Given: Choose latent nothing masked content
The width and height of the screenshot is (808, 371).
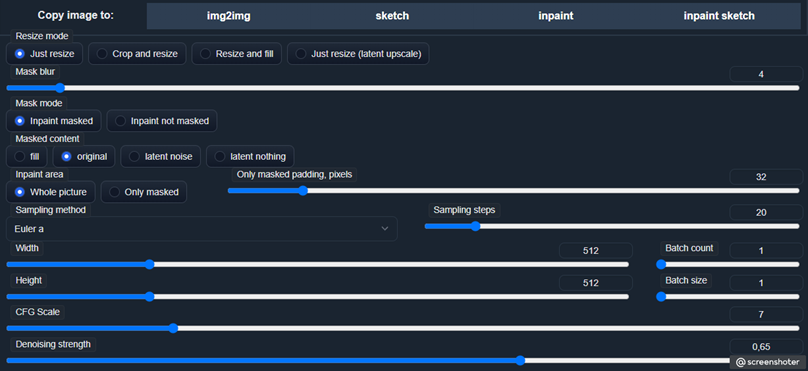Looking at the screenshot, I should tap(250, 157).
